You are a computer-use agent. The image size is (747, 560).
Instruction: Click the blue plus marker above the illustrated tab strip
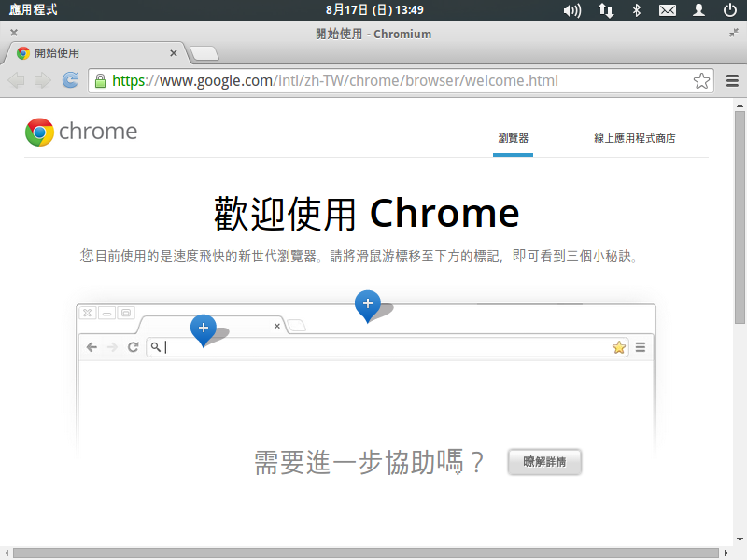point(368,305)
